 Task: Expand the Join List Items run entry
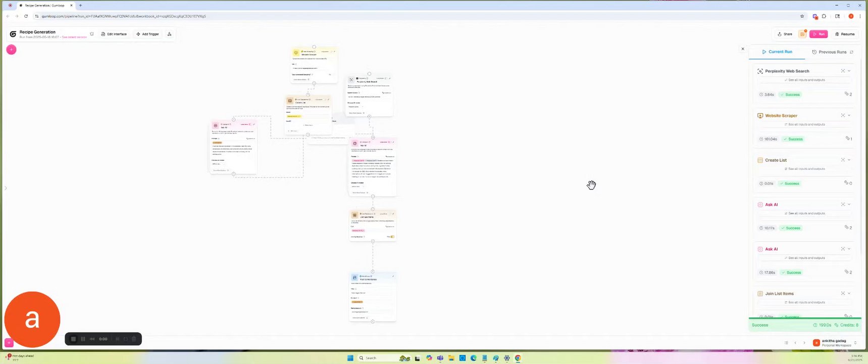point(849,293)
